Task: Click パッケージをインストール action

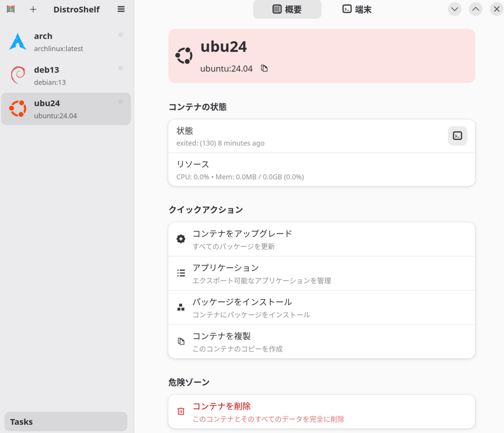Action: click(322, 307)
